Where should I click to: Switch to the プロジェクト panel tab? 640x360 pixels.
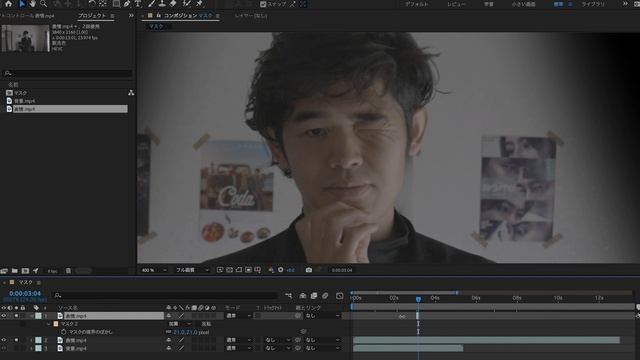point(92,16)
